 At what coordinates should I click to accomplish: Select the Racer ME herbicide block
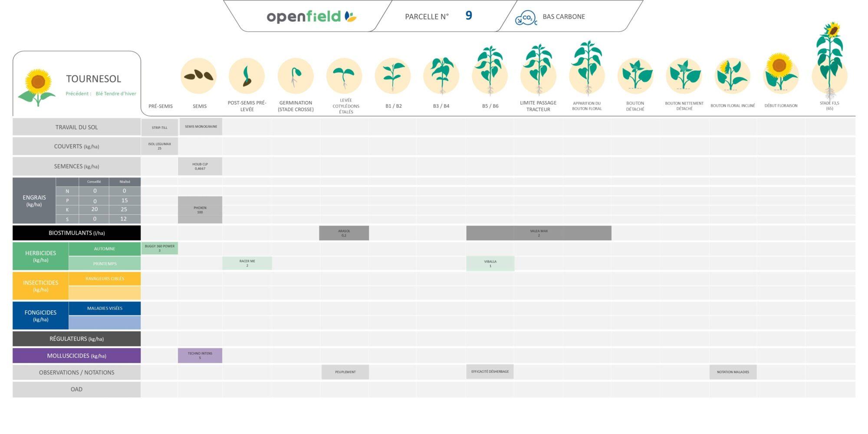(247, 263)
